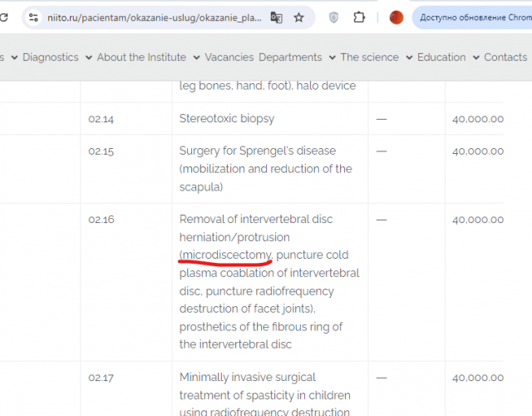Click the Stereotoxic biopsy row text
The image size is (532, 416).
click(x=226, y=119)
